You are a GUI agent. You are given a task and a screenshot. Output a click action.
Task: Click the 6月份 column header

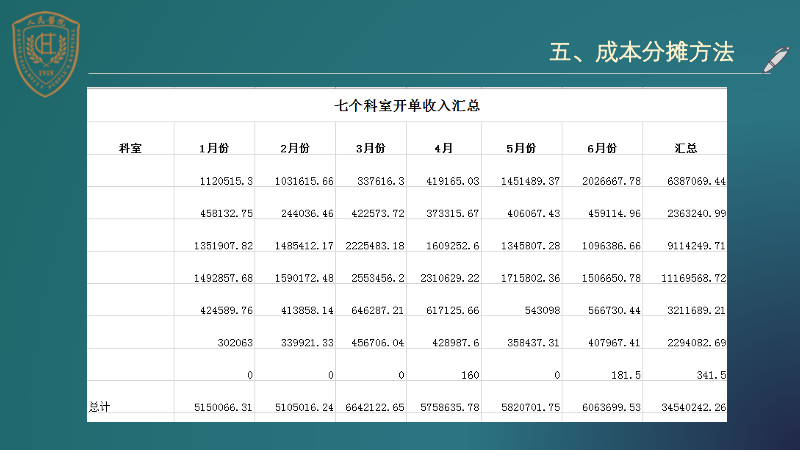(602, 148)
